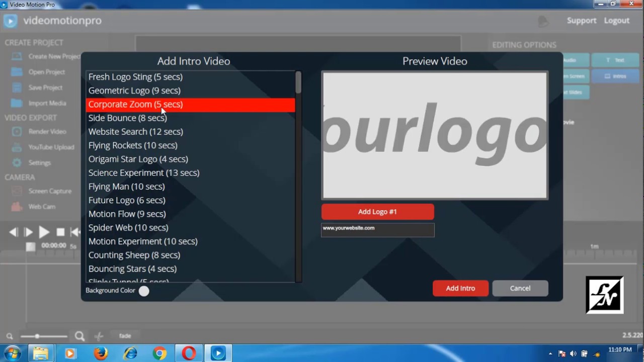Select Flying Rockets (10 secs)

click(x=191, y=145)
